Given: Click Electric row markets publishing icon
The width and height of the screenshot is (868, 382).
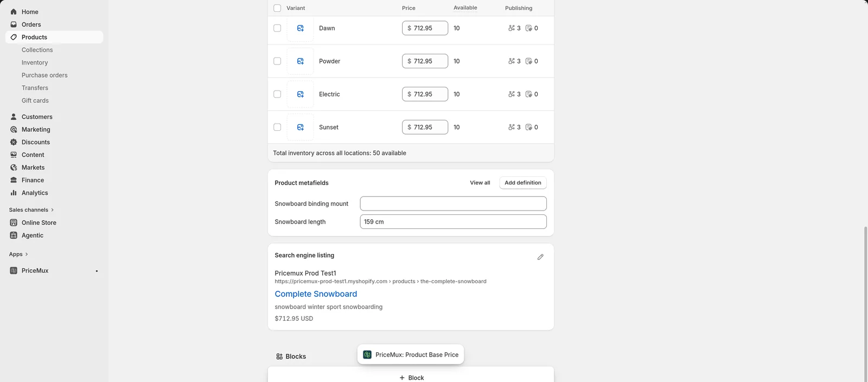Looking at the screenshot, I should (512, 94).
